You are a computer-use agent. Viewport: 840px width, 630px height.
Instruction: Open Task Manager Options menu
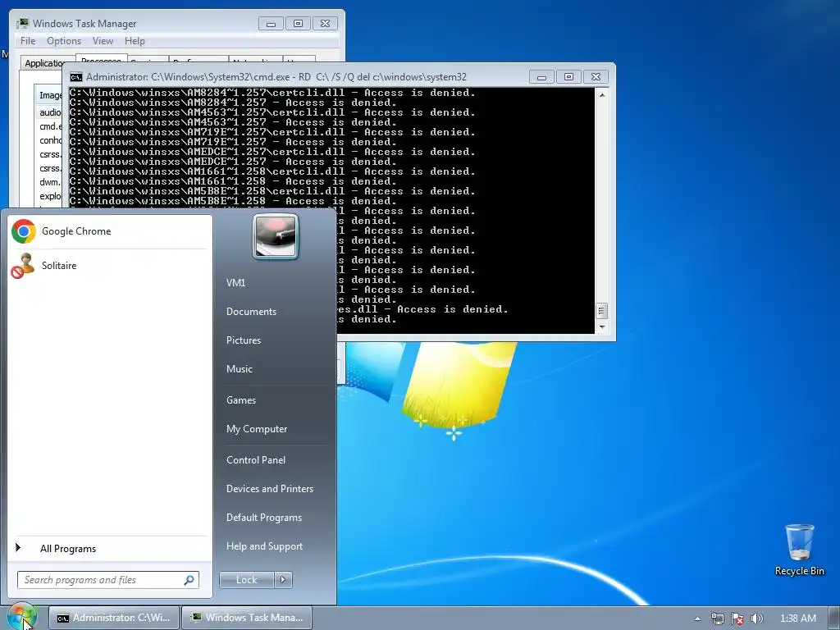[64, 41]
